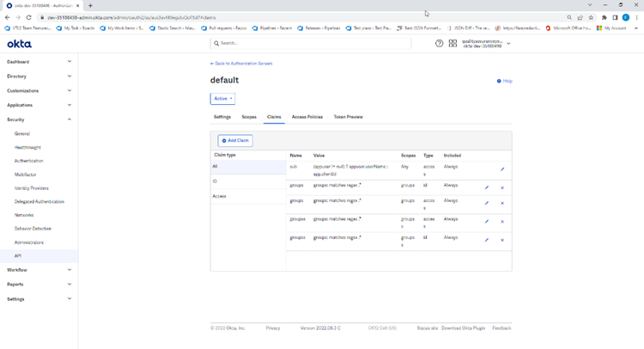
Task: Delete the groups claim of type access
Action: [502, 203]
